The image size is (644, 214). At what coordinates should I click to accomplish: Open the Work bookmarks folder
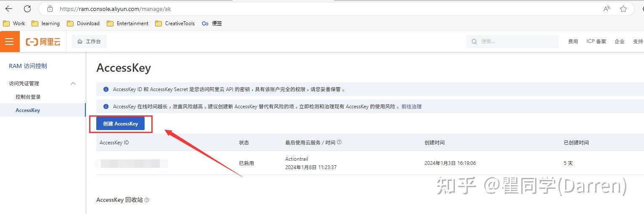14,23
